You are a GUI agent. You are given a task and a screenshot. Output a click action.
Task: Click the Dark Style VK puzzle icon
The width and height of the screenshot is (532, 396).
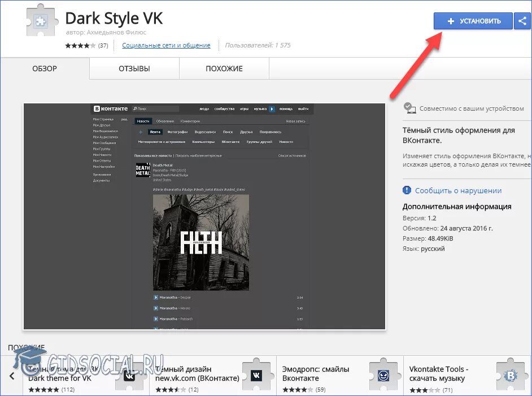point(41,21)
